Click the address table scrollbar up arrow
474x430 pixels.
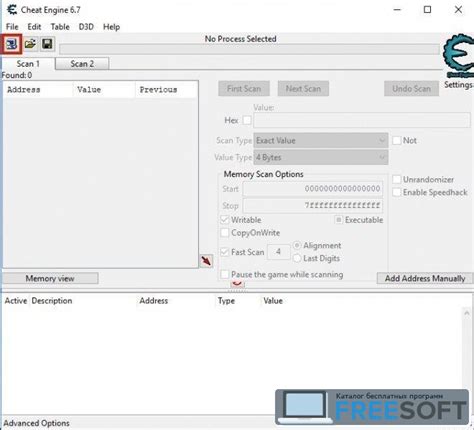coord(467,313)
